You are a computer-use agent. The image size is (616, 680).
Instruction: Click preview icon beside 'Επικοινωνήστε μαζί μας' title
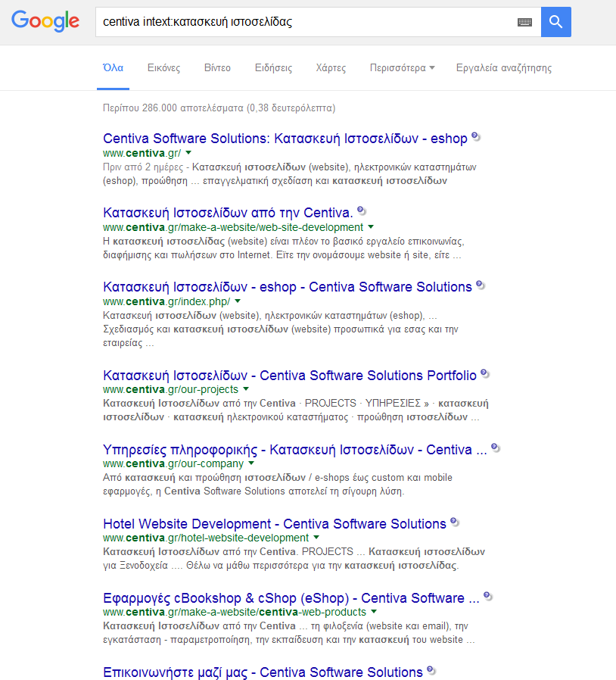431,670
